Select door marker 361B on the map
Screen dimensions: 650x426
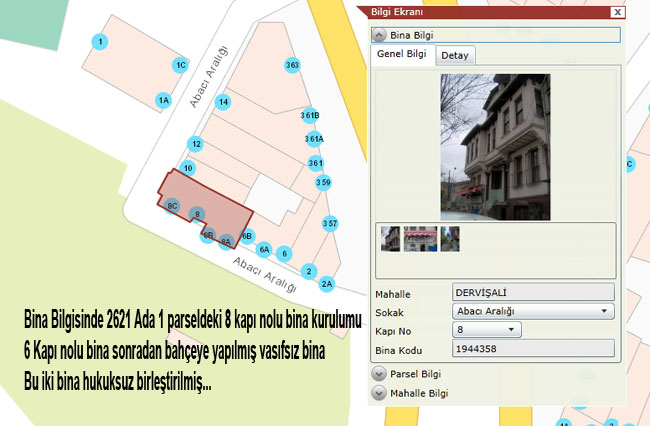pos(312,115)
